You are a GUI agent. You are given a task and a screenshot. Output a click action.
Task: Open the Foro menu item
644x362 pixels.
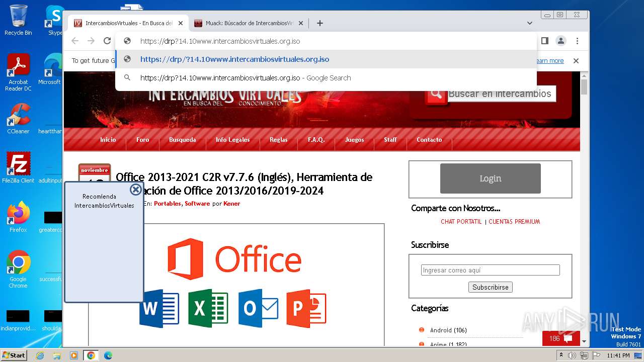pyautogui.click(x=143, y=140)
